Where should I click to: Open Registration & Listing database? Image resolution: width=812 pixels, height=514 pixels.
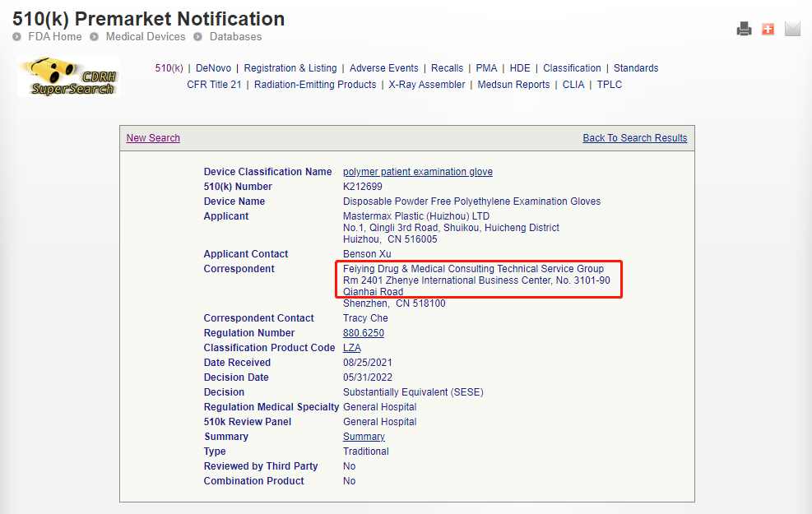coord(290,68)
